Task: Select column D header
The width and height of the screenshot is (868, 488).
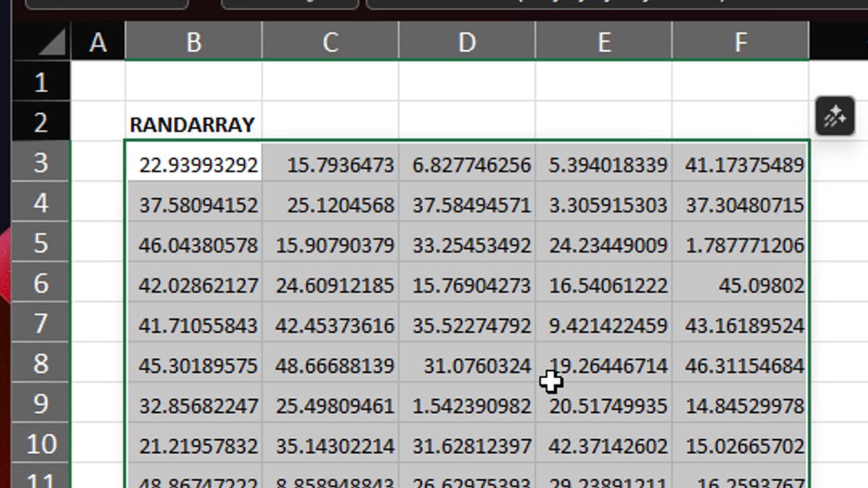Action: pyautogui.click(x=467, y=41)
